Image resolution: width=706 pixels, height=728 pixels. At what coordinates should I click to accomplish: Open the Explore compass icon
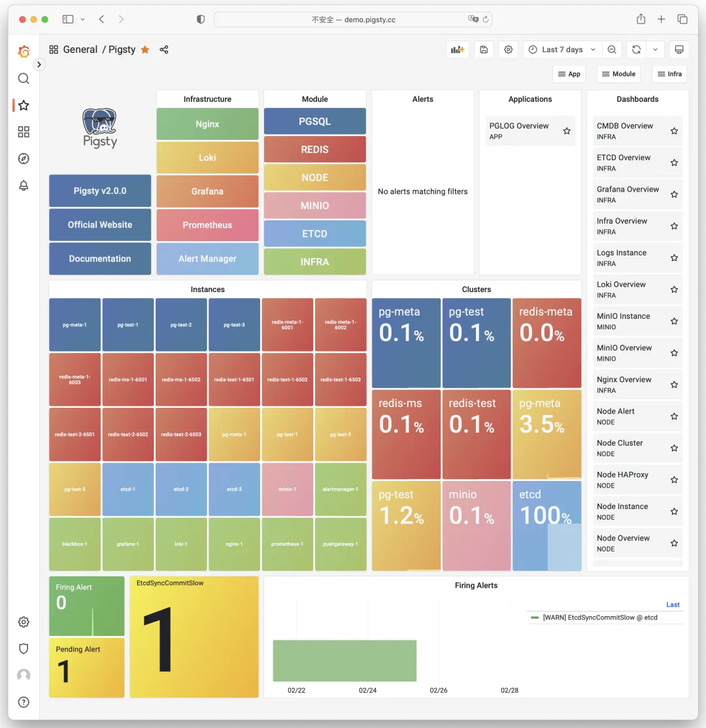[24, 159]
